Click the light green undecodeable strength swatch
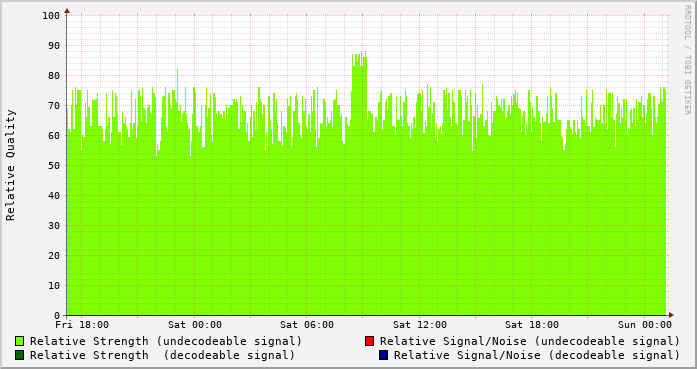The image size is (697, 369). pyautogui.click(x=20, y=341)
